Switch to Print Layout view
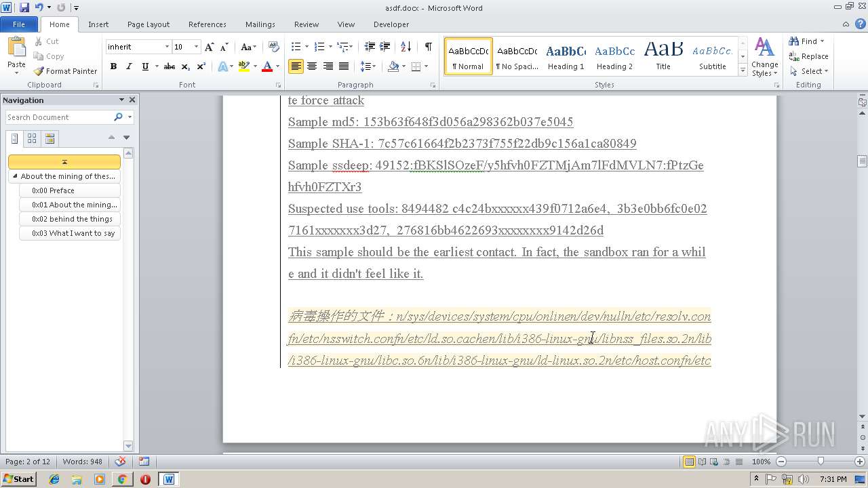The height and width of the screenshot is (488, 868). pyautogui.click(x=689, y=462)
